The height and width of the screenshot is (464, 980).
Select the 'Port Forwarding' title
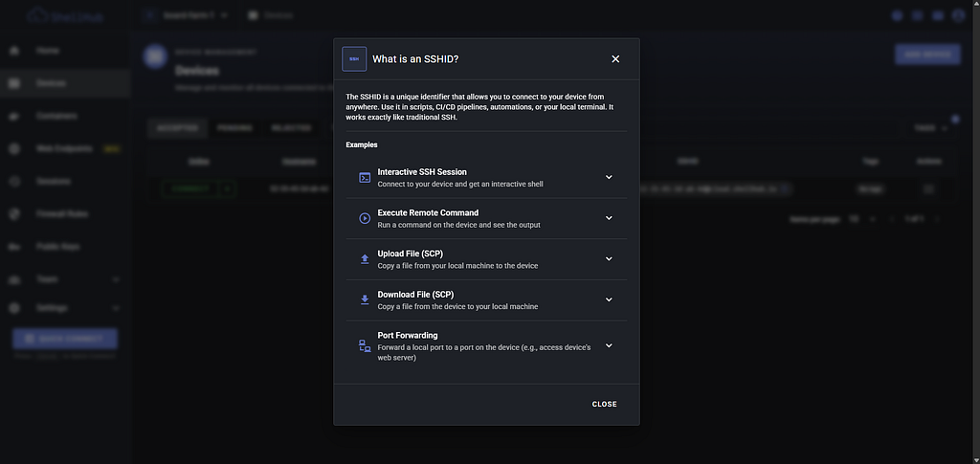tap(408, 336)
